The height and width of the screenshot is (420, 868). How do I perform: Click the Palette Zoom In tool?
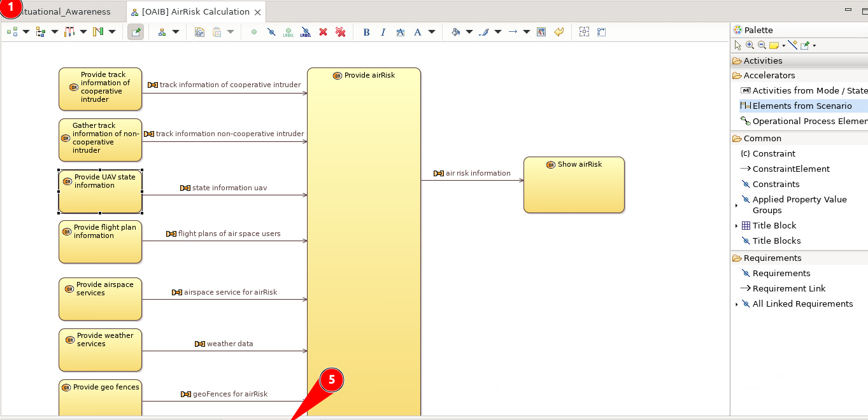point(750,45)
